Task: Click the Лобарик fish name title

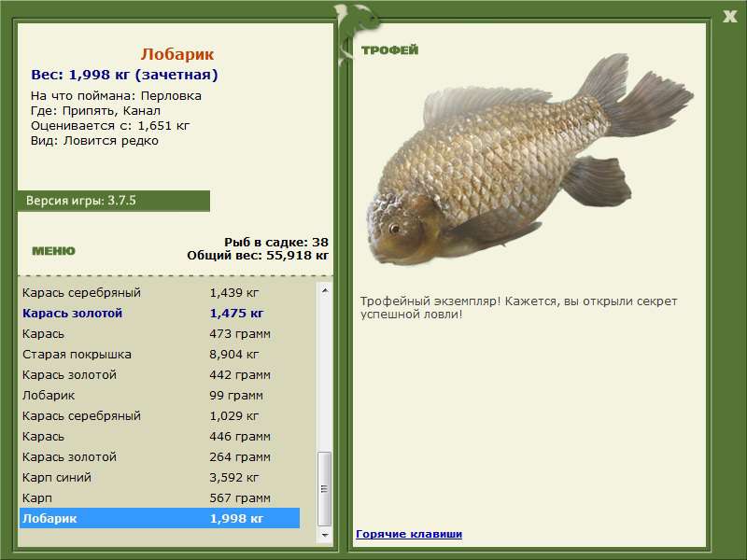Action: coord(177,54)
